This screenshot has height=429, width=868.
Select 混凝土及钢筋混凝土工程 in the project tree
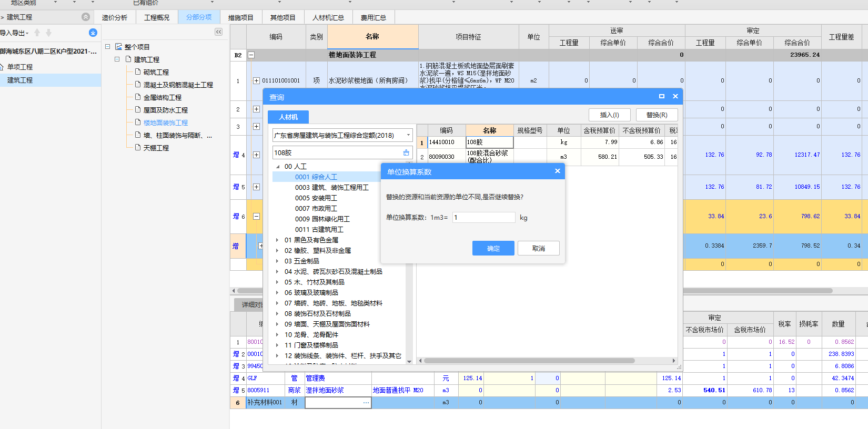(178, 85)
